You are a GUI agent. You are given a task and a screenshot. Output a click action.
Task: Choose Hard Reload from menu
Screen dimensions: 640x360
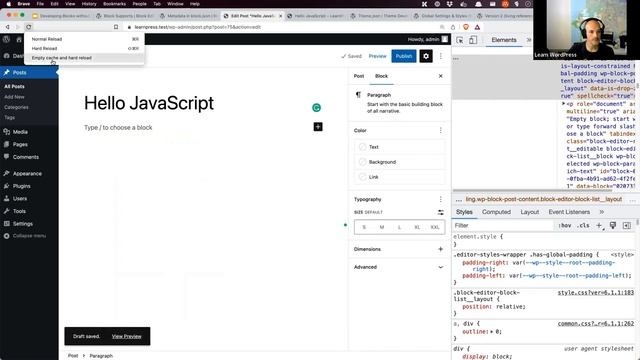(84, 48)
